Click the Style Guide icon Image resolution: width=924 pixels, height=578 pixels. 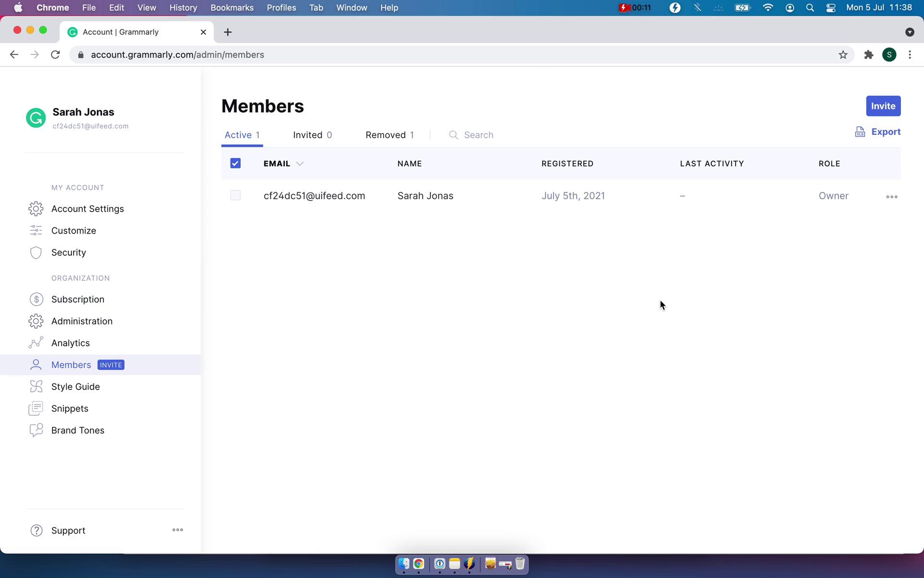tap(36, 386)
